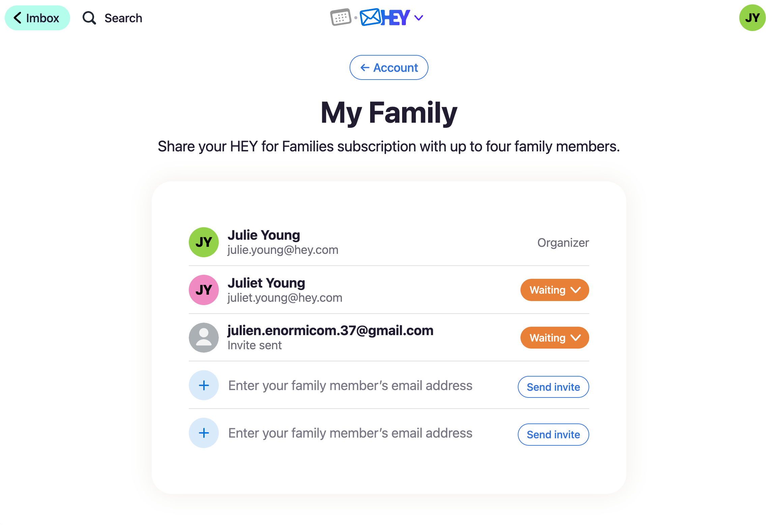Screen dimensions: 778x532
Task: Click Juliet Young's pink avatar
Action: click(x=204, y=290)
